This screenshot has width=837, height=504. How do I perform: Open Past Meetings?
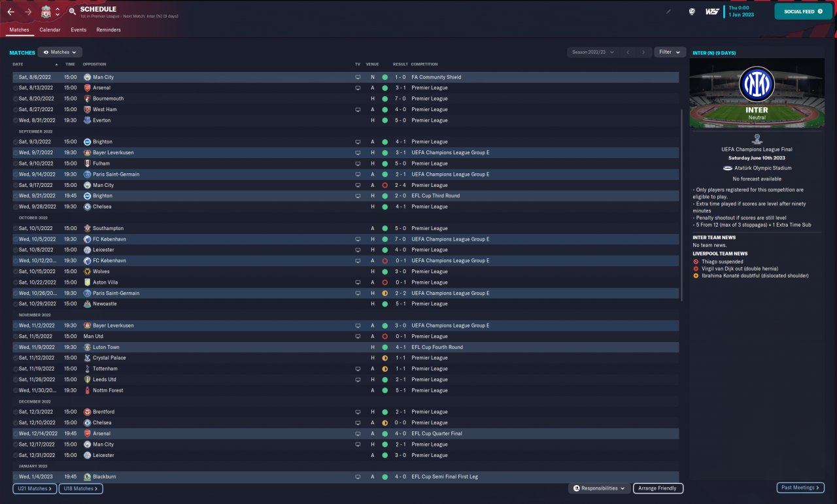click(x=800, y=488)
